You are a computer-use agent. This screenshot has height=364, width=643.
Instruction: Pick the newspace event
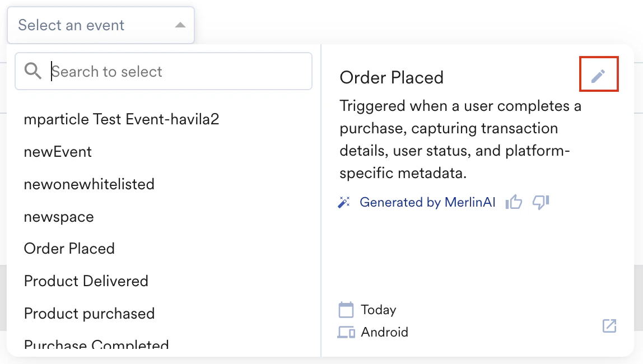pos(59,217)
